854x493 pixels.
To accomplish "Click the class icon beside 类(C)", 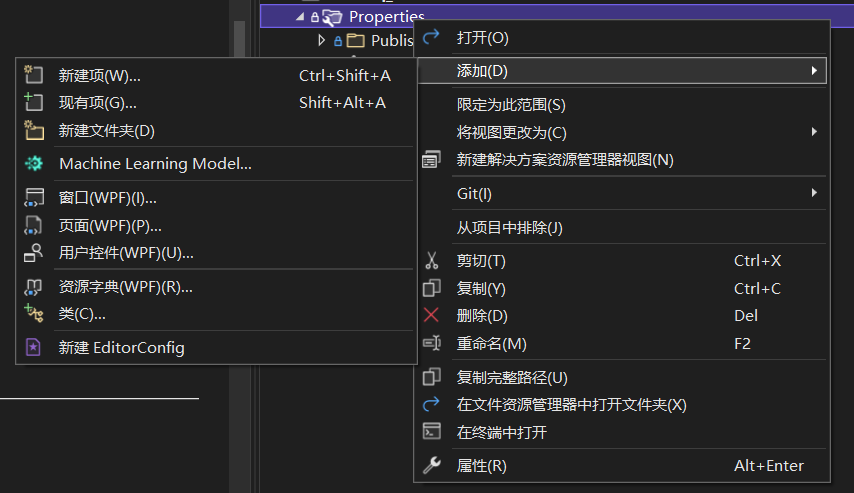I will (33, 313).
